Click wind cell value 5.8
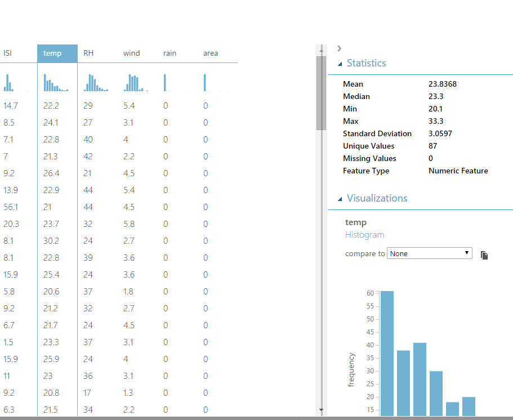The height and width of the screenshot is (420, 513). (129, 224)
